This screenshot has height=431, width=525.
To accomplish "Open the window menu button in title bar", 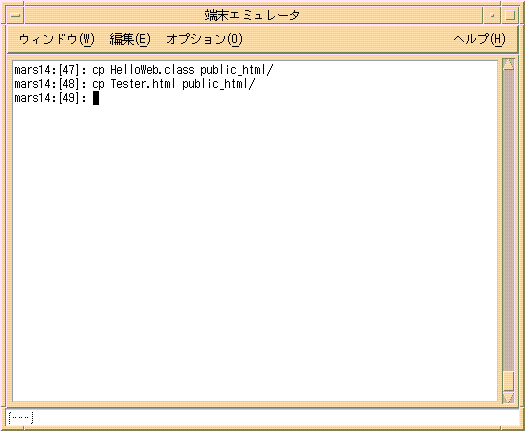I will click(x=15, y=15).
